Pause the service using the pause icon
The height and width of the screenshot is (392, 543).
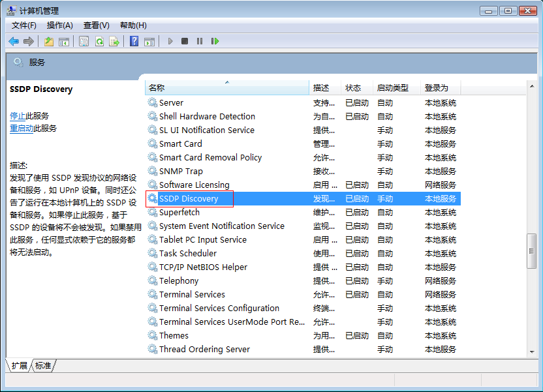click(198, 41)
